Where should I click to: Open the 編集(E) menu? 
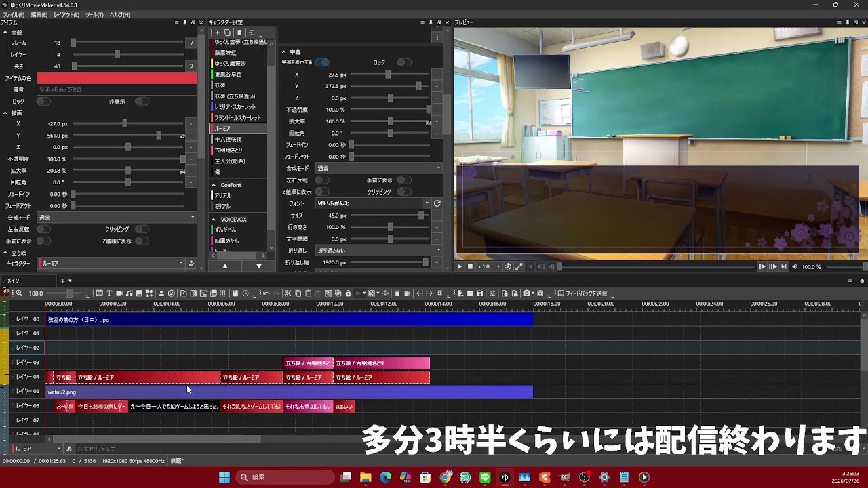point(39,14)
